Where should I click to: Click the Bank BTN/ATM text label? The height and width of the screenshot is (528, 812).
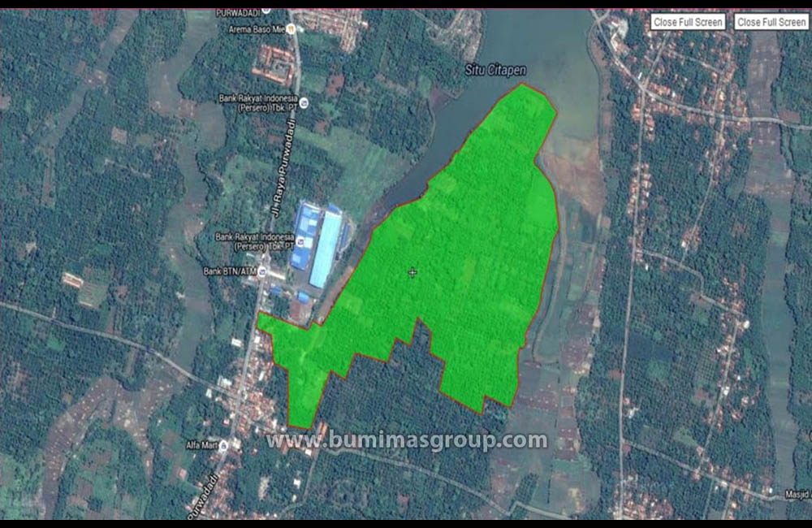[x=229, y=270]
